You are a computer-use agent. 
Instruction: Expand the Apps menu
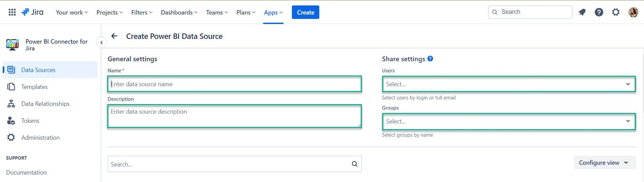[273, 12]
